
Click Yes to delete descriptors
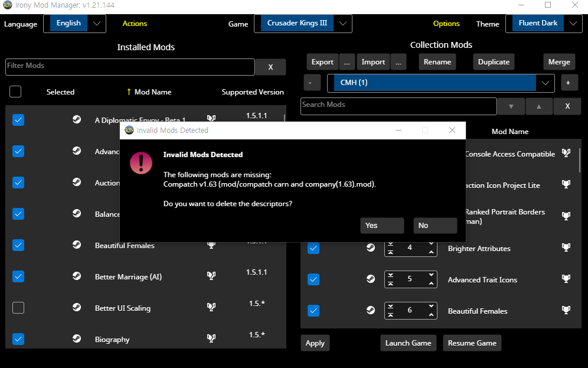tap(382, 226)
